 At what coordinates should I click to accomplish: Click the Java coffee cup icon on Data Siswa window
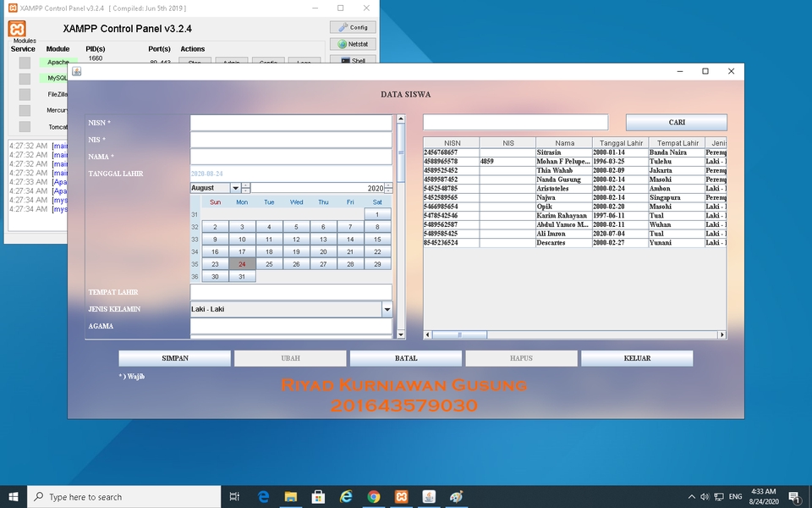(x=76, y=71)
